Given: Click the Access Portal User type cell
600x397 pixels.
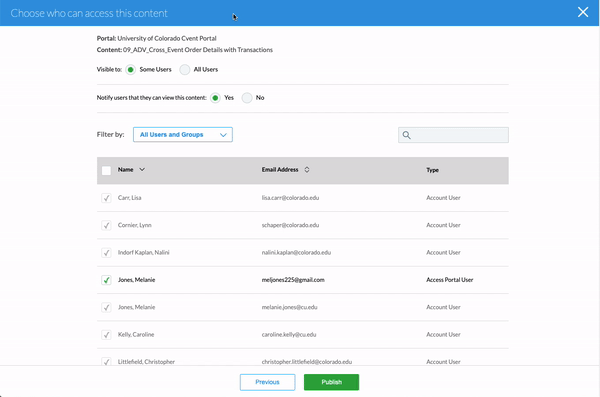Looking at the screenshot, I should click(x=450, y=280).
